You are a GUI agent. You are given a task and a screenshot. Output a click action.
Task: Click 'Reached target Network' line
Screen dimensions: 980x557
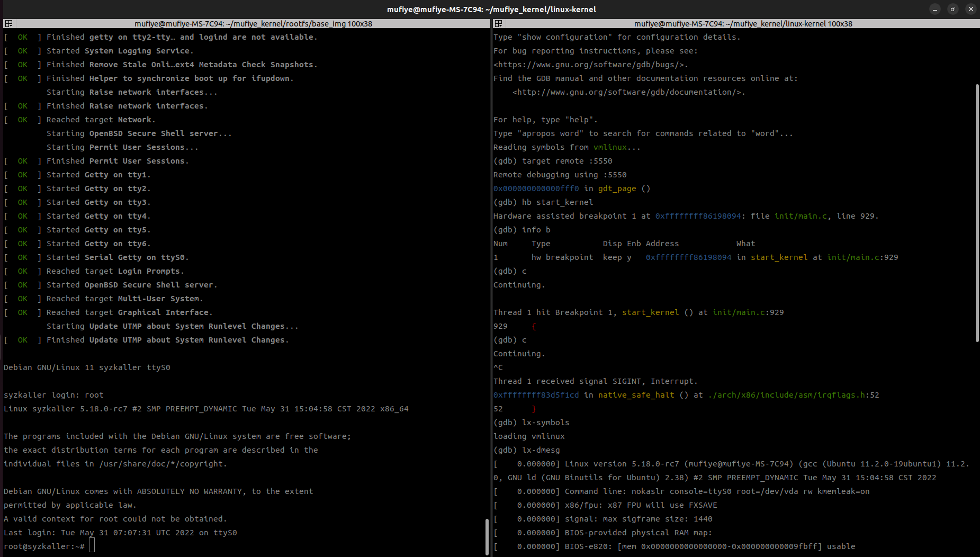pos(80,120)
